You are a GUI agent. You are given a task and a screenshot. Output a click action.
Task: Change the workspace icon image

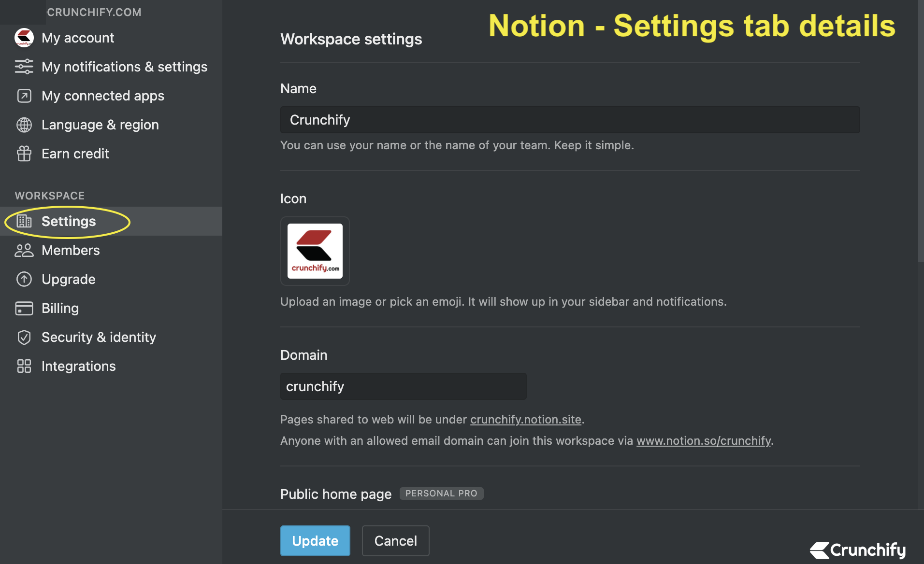(315, 251)
